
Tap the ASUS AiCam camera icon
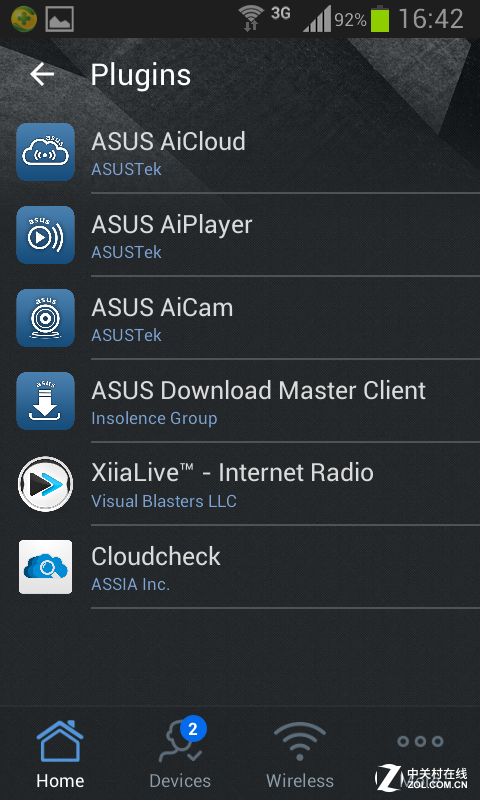(45, 318)
